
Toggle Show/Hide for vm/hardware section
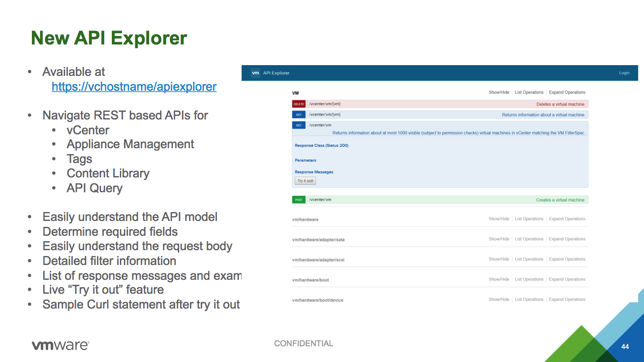point(498,219)
